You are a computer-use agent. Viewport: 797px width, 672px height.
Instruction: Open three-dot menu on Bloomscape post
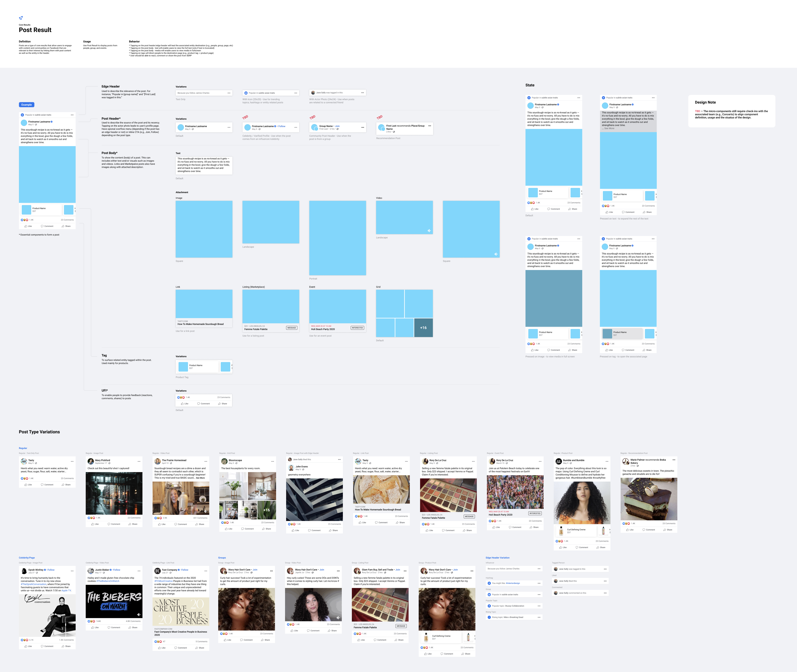click(273, 461)
